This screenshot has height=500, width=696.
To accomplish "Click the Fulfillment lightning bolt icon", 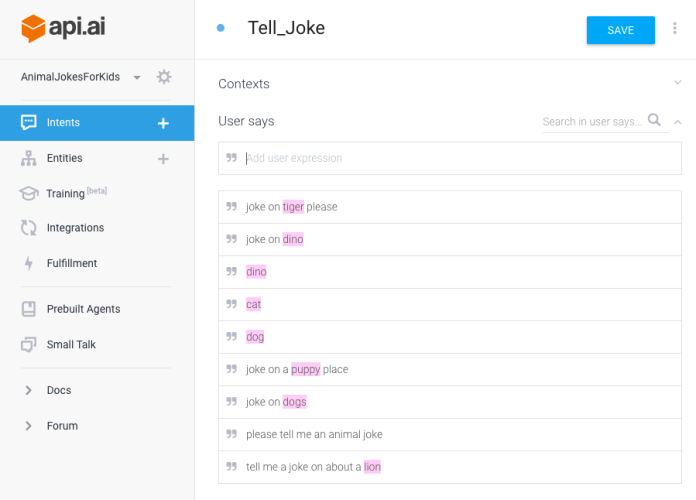I will tap(28, 263).
